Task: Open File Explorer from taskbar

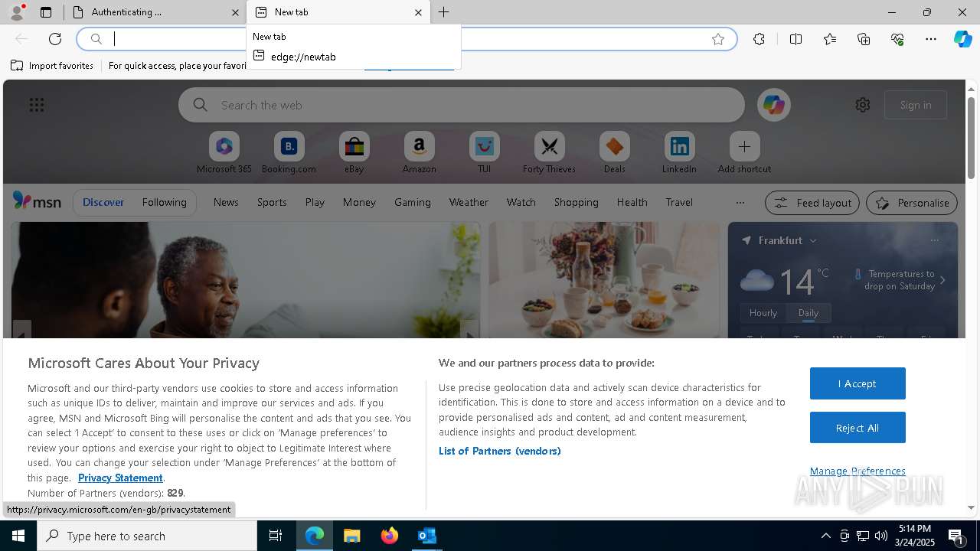Action: point(351,536)
